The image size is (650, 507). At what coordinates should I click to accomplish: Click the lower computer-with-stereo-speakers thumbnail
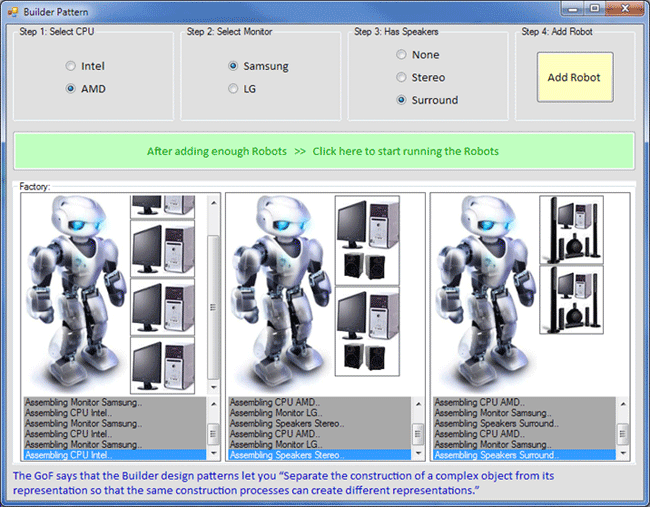click(x=367, y=332)
